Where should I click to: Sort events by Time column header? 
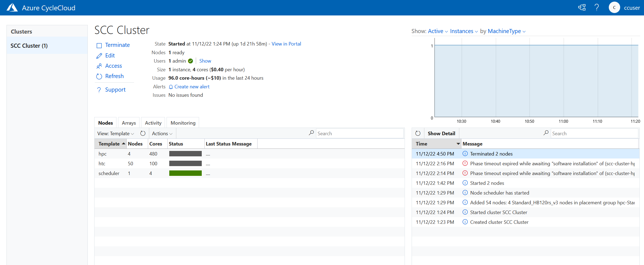(x=437, y=144)
